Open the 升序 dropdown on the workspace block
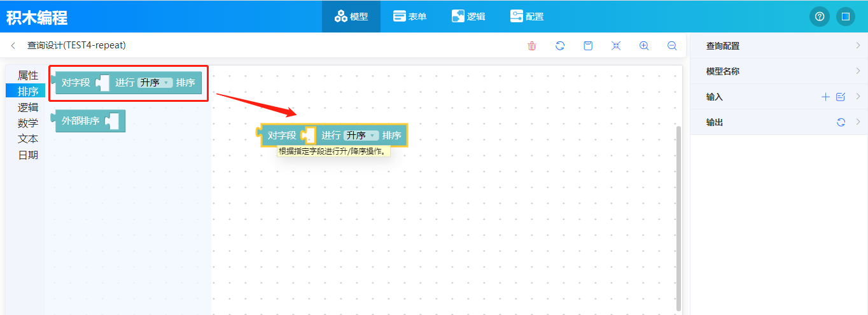868x315 pixels. [361, 136]
